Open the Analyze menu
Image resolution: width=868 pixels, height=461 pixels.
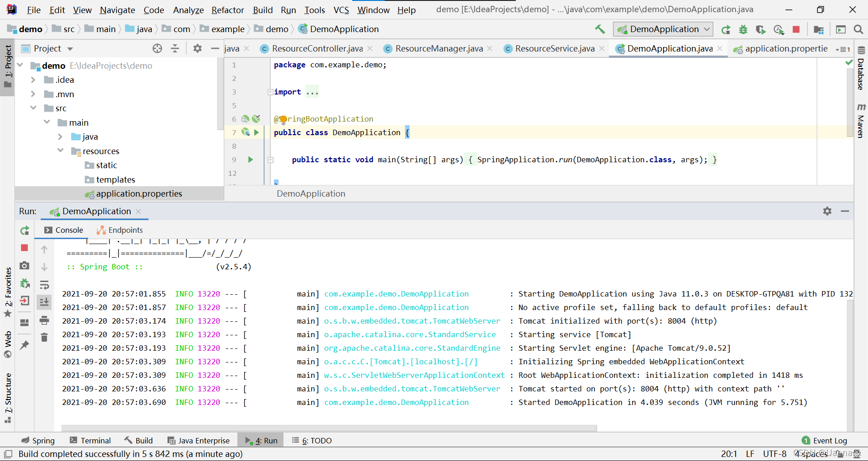[x=188, y=9]
